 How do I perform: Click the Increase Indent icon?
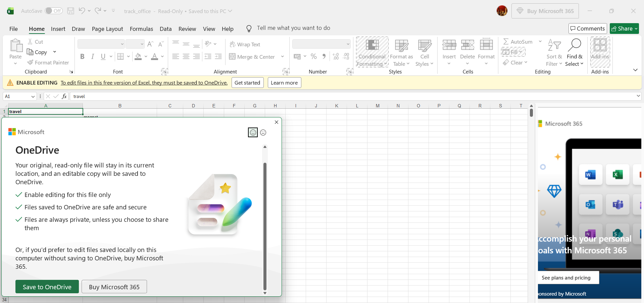[x=218, y=56]
